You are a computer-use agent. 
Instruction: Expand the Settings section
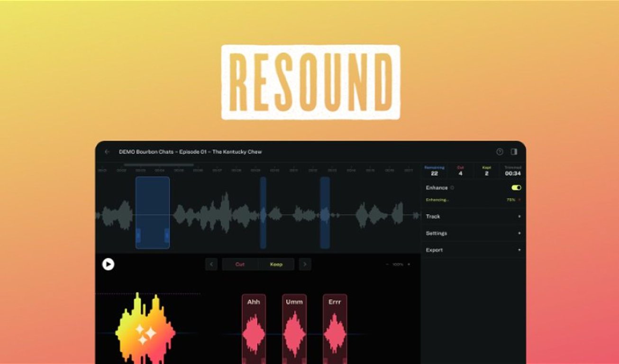click(473, 233)
